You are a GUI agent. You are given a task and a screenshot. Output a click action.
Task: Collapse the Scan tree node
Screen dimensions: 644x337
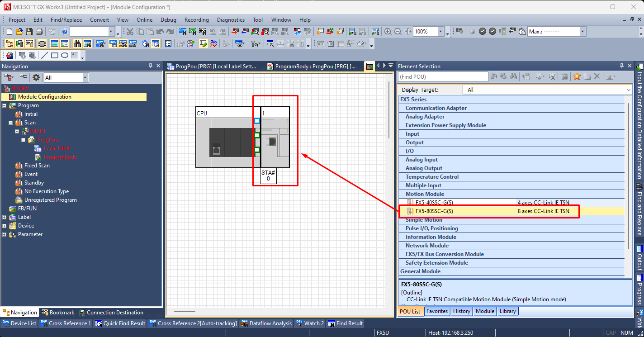coord(11,123)
